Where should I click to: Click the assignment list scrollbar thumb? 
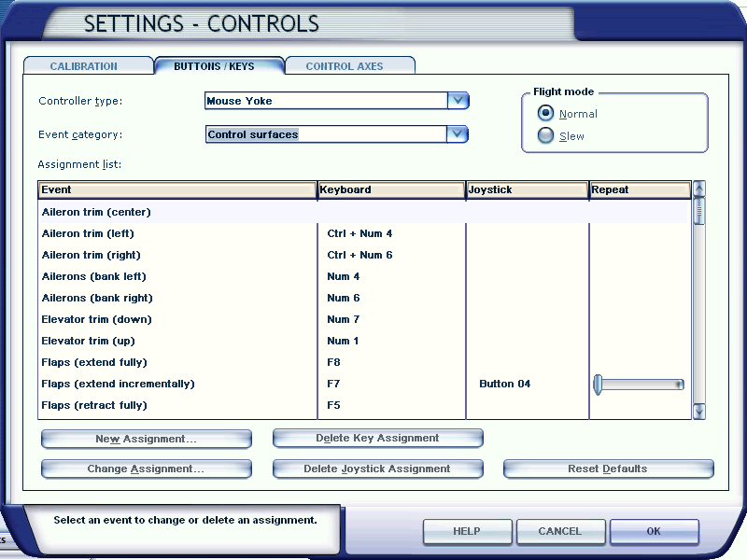click(698, 211)
